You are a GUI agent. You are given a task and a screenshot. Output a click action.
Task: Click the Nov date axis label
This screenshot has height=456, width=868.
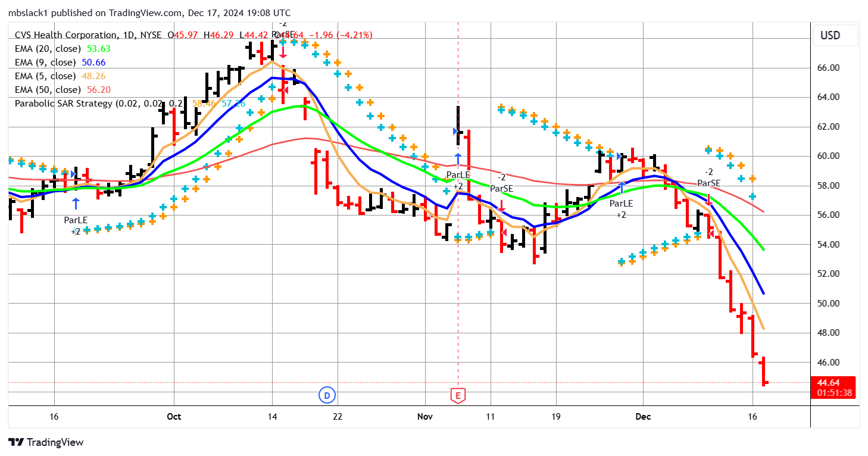(x=425, y=416)
